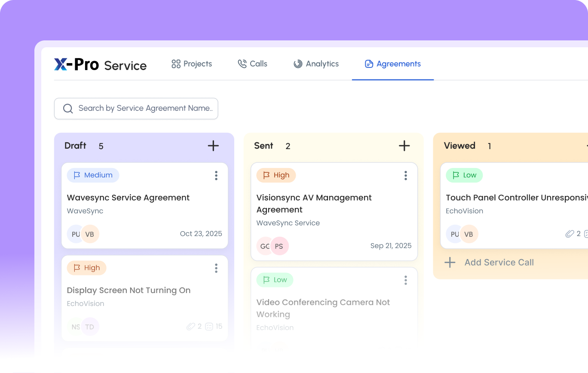The width and height of the screenshot is (588, 373).
Task: Click PU avatar on Touch Panel card
Action: point(454,234)
